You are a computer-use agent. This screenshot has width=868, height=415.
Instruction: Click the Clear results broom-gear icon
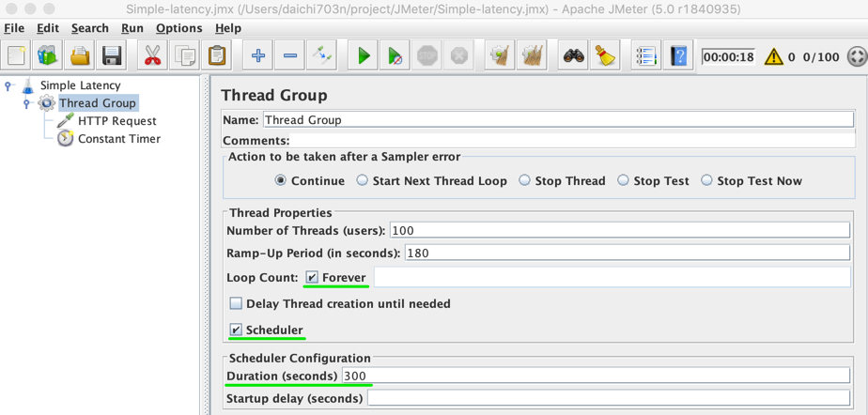tap(500, 55)
